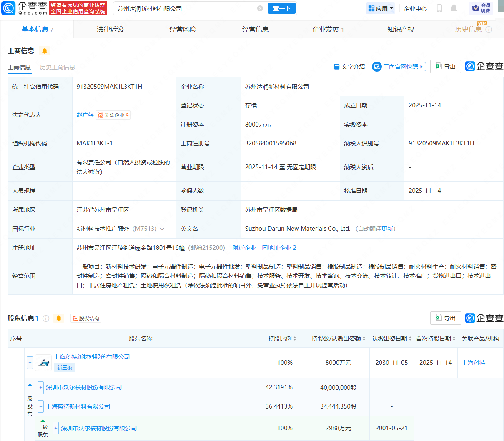The height and width of the screenshot is (441, 504).
Task: Click the 查一下 search button
Action: [x=281, y=8]
